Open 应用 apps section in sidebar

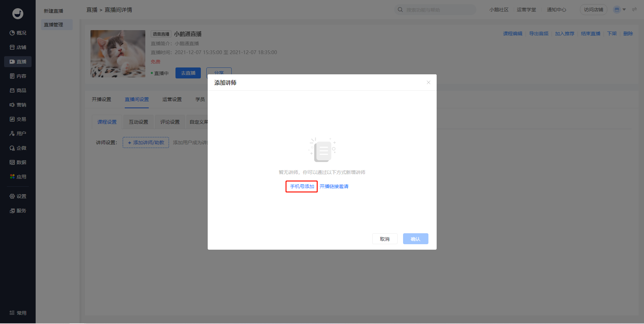[x=18, y=177]
